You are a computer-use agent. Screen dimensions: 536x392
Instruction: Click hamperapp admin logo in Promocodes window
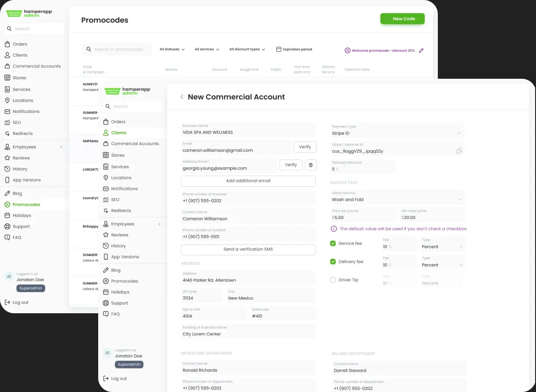point(29,13)
